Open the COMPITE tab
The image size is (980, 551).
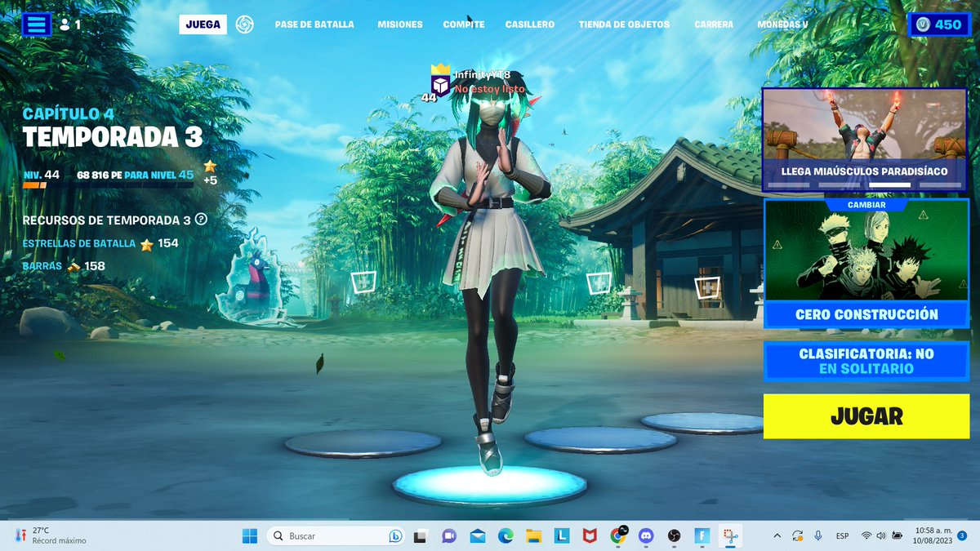[464, 24]
